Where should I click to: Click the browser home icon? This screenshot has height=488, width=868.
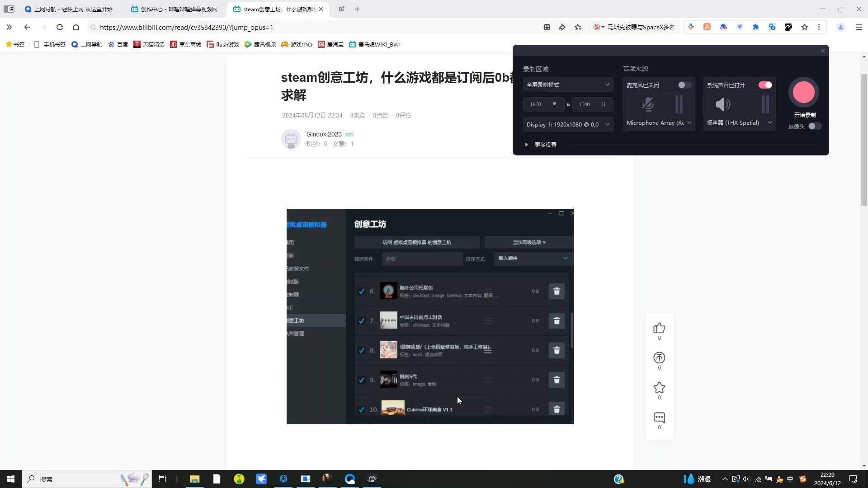[x=76, y=27]
